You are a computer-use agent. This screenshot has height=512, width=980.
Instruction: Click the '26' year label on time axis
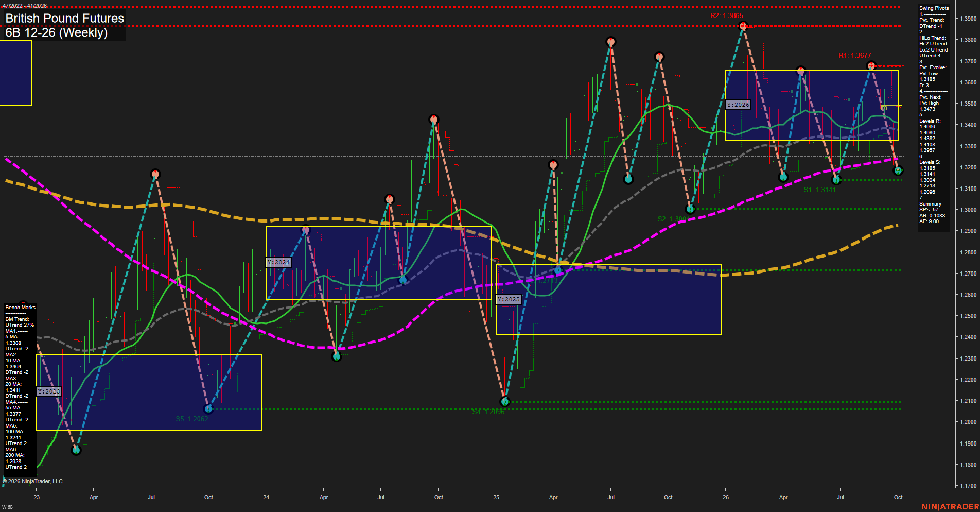pyautogui.click(x=726, y=497)
